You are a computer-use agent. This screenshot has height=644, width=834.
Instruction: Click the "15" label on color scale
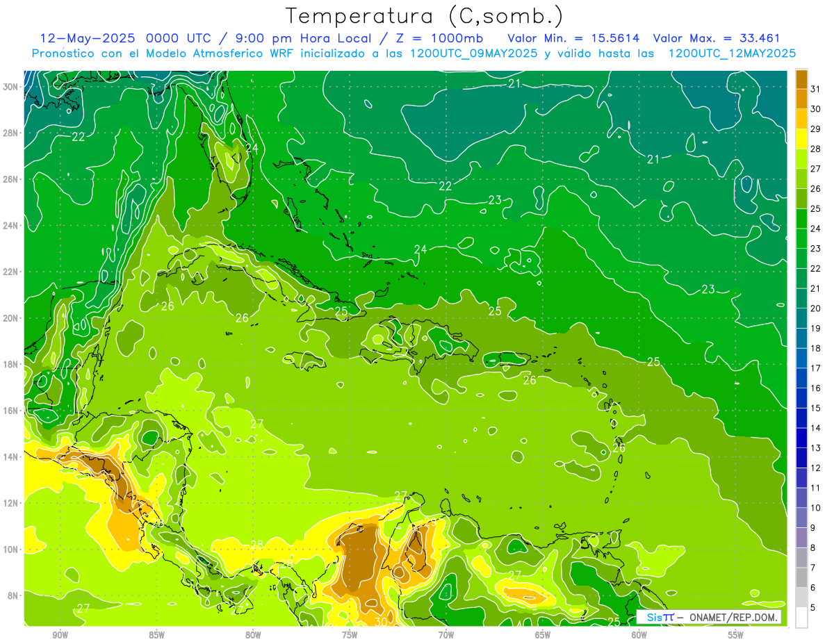point(816,408)
